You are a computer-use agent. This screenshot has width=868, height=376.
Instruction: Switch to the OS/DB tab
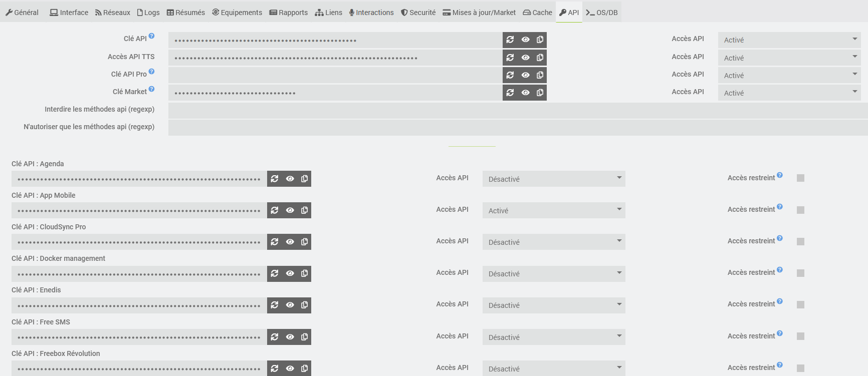pos(602,13)
